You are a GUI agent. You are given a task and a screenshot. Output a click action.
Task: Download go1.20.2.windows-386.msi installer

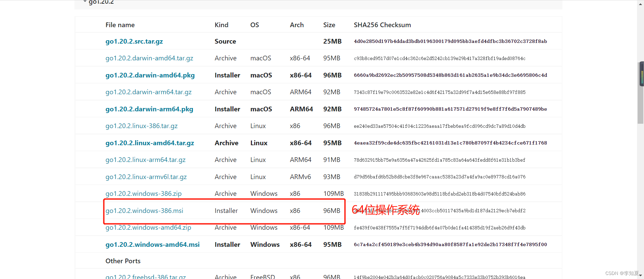click(x=144, y=211)
